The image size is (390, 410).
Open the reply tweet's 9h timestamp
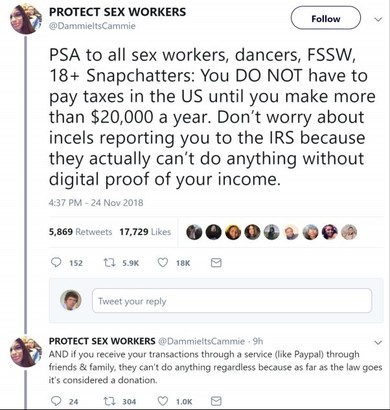point(258,341)
